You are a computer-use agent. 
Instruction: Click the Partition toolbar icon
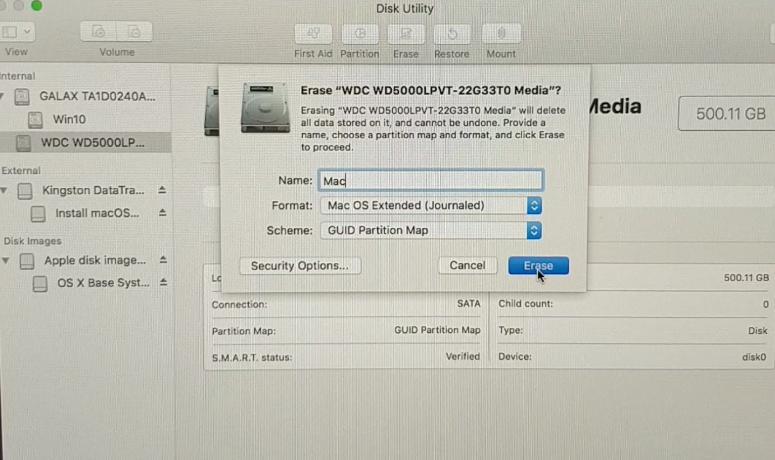[360, 34]
